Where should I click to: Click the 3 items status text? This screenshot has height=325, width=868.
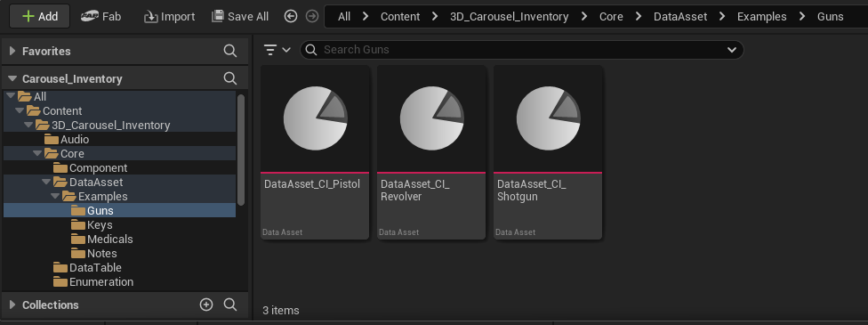[x=281, y=311]
